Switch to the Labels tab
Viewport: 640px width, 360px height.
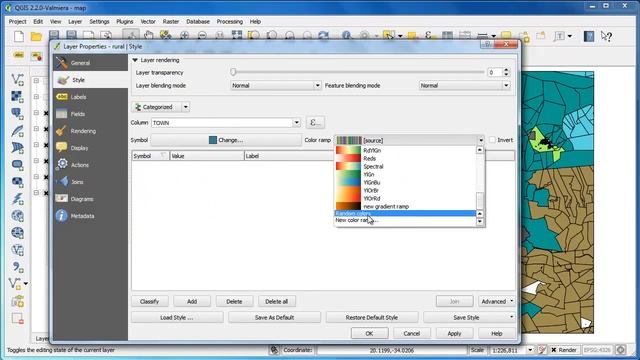click(x=90, y=97)
